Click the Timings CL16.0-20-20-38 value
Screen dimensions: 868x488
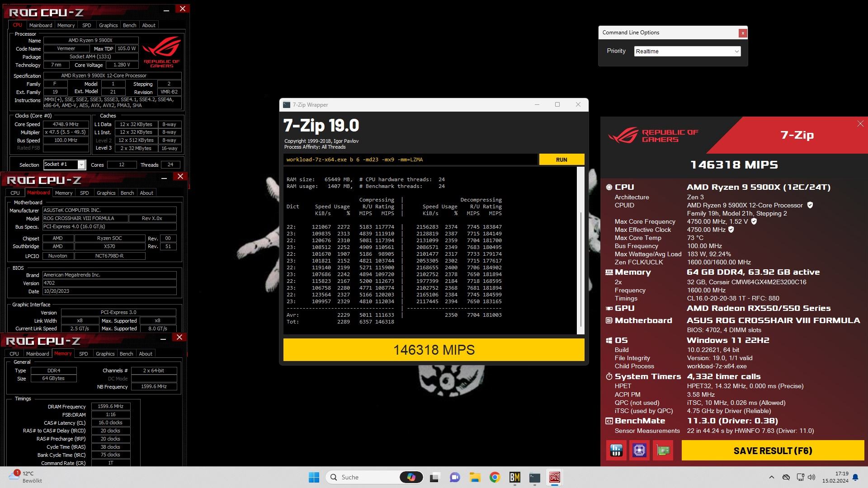click(733, 298)
